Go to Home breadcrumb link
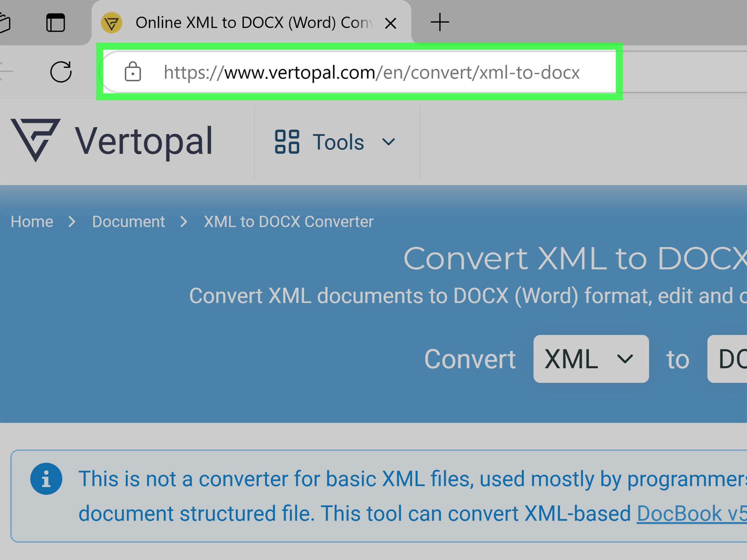 click(32, 222)
